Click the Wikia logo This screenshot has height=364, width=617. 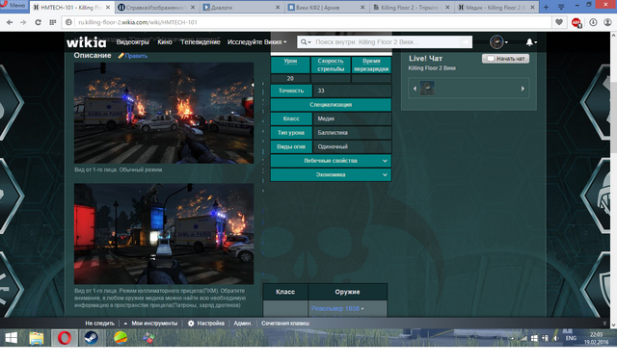tap(86, 42)
